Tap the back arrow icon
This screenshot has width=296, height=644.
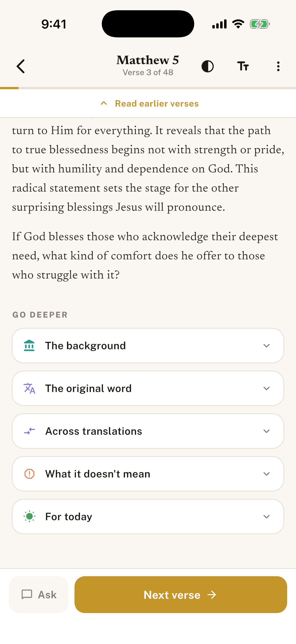point(21,66)
